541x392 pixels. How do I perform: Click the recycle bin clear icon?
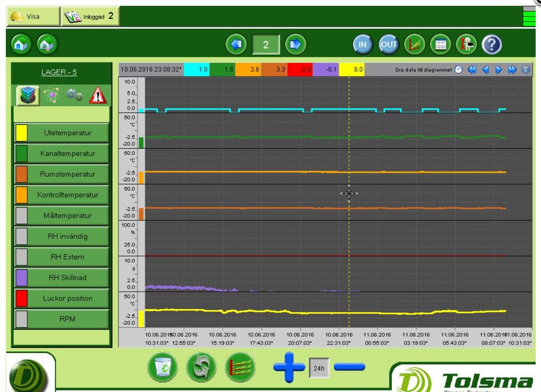(x=162, y=367)
